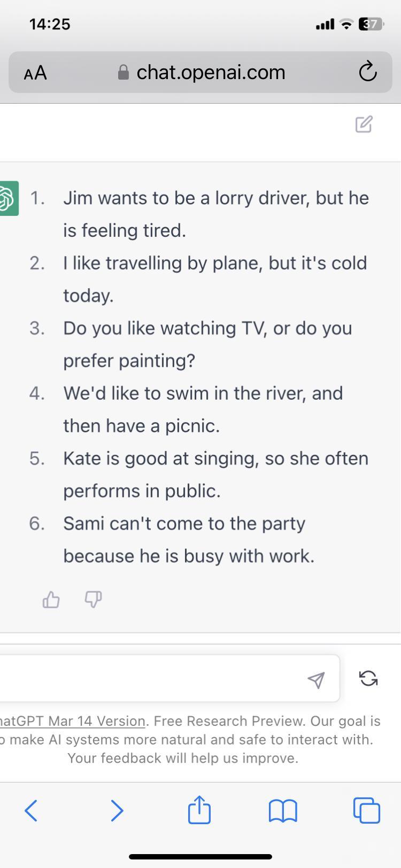Open the Safari share sheet

[199, 810]
